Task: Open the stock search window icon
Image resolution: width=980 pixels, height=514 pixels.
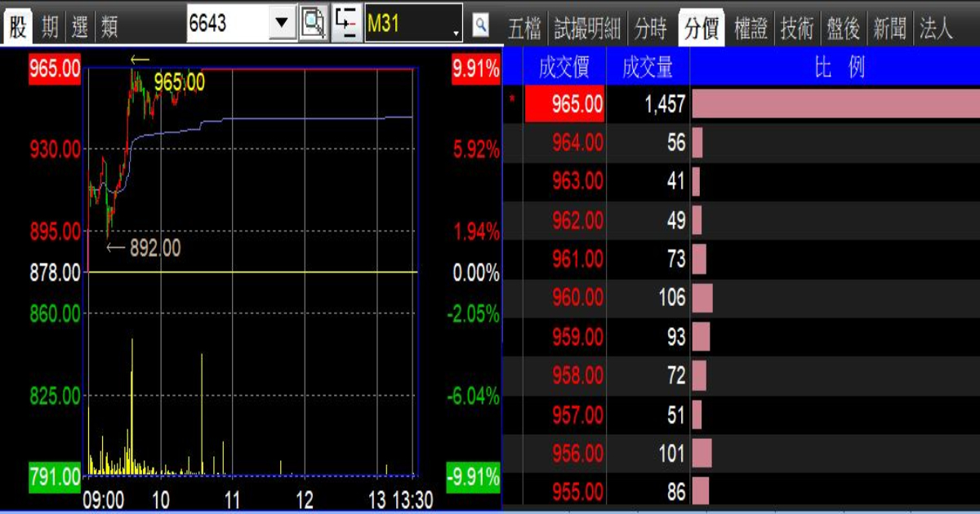Action: click(x=314, y=23)
